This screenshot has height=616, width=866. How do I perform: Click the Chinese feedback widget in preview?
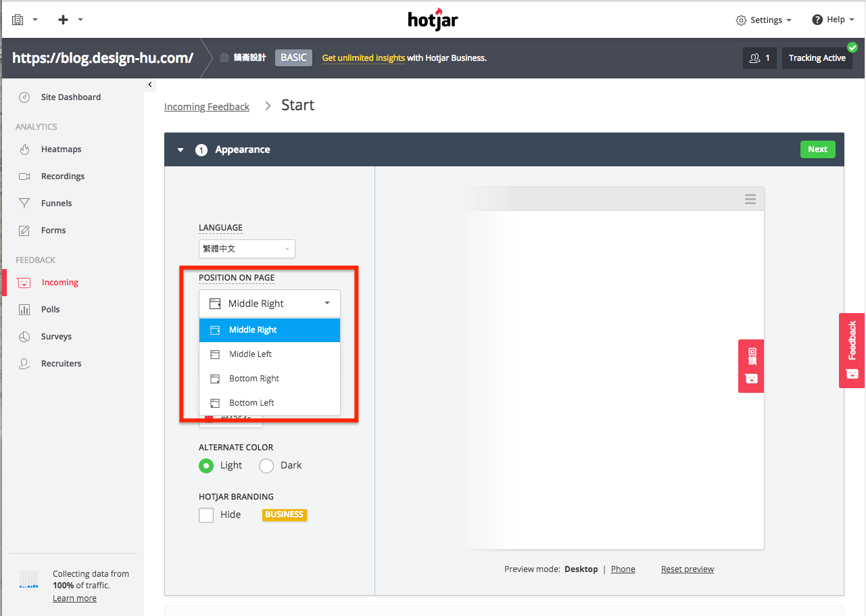751,366
